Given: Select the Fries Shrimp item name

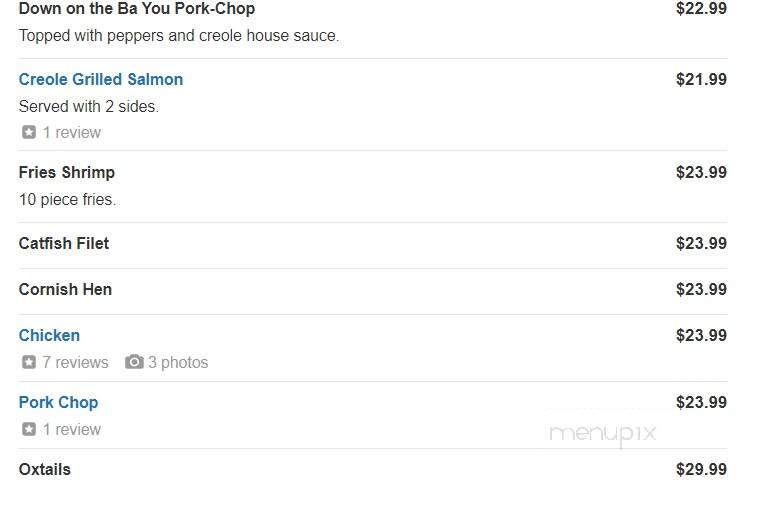Looking at the screenshot, I should pos(67,172).
